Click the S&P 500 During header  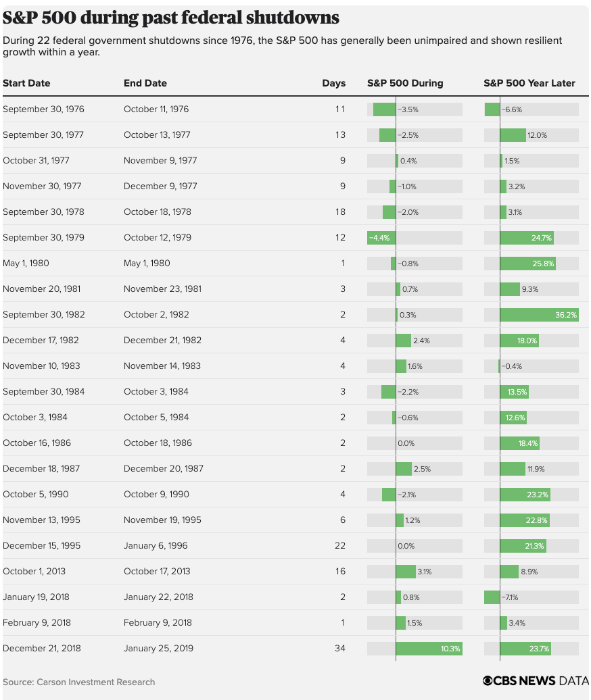405,83
